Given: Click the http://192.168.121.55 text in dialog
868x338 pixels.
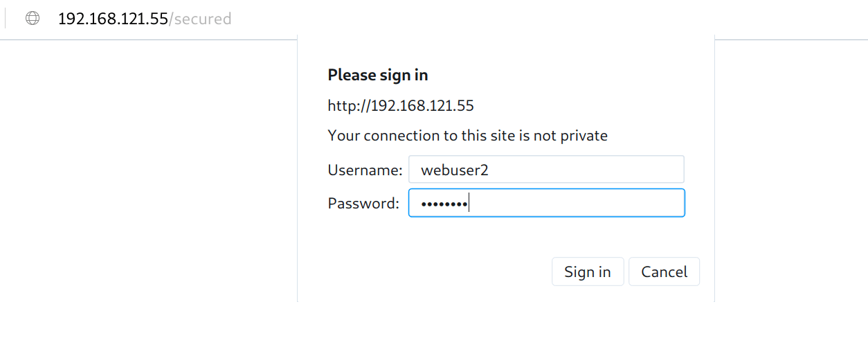Looking at the screenshot, I should point(400,106).
